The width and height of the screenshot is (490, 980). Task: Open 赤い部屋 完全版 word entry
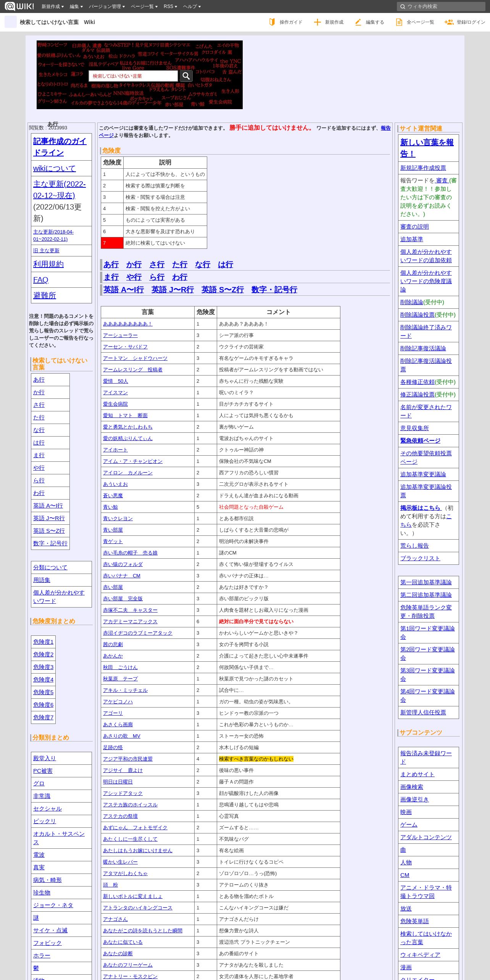[123, 598]
